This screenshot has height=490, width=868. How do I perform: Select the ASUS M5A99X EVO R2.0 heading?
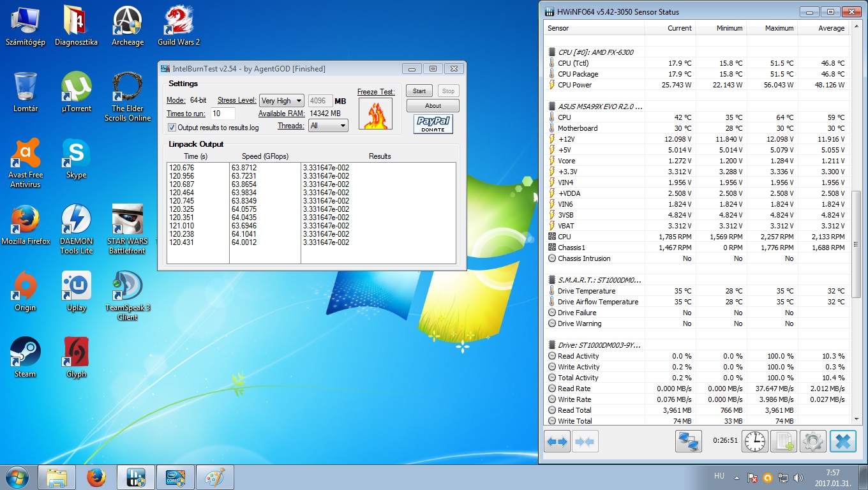[698, 107]
